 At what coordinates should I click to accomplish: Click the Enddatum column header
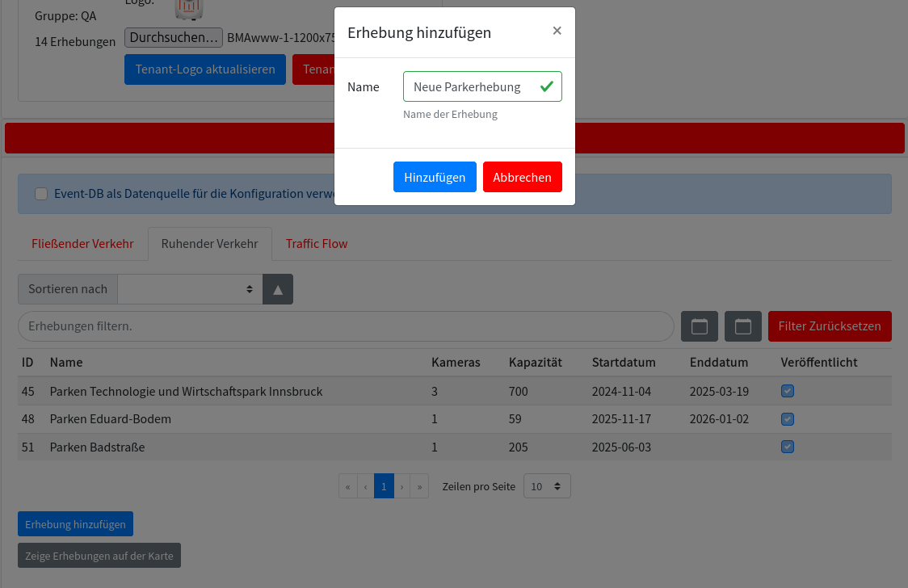pyautogui.click(x=719, y=363)
